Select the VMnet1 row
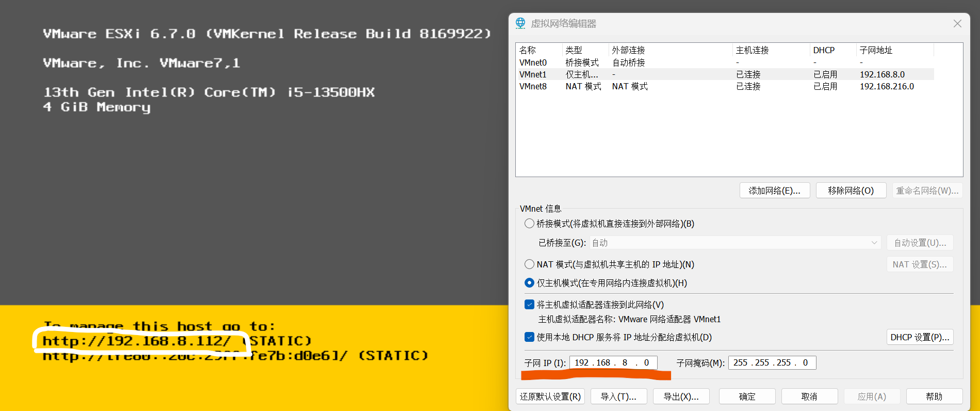 (726, 74)
